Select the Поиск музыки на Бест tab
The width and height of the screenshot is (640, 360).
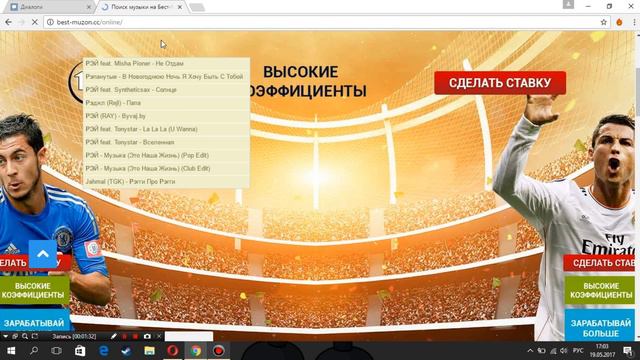[x=141, y=7]
